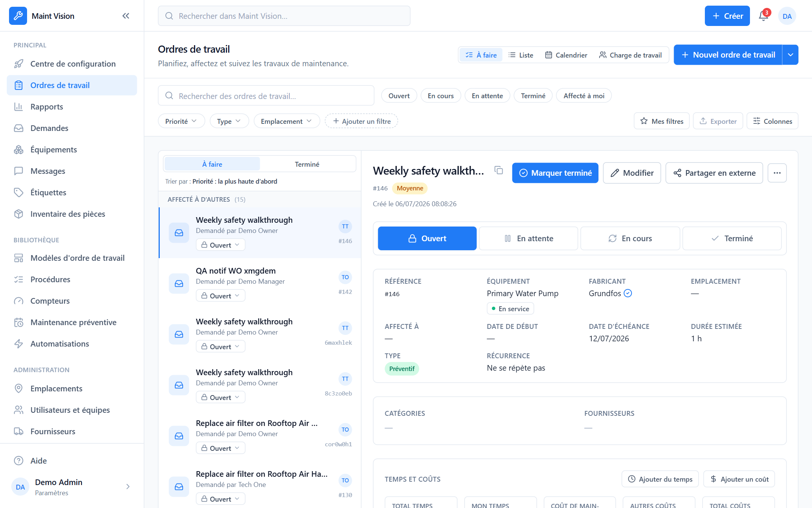Viewport: 812px width, 508px height.
Task: Open Inventaire des pièces
Action: [72, 214]
